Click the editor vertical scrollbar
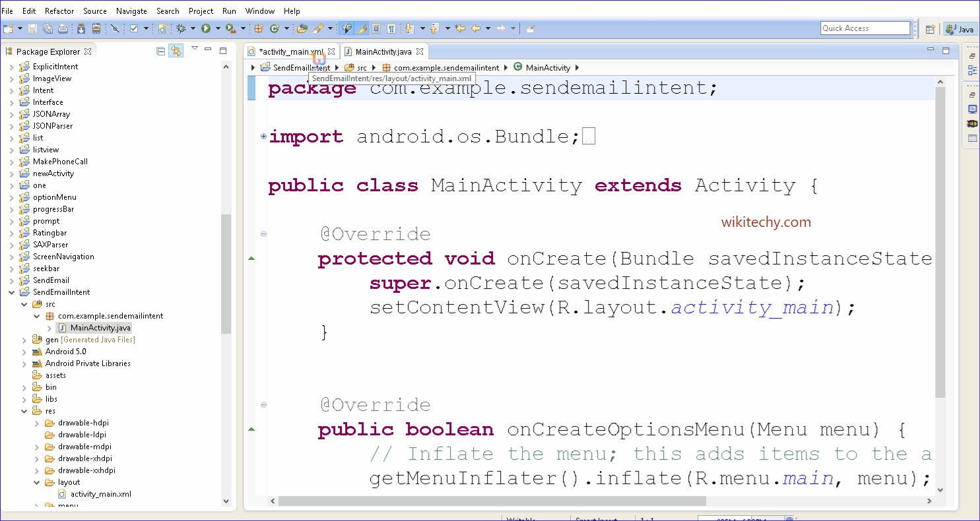The image size is (980, 521). click(940, 242)
